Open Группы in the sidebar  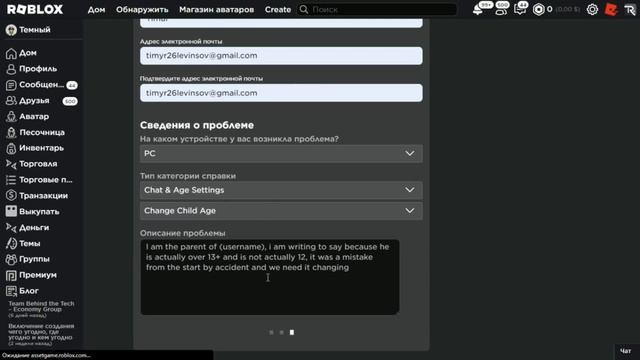[x=27, y=259]
